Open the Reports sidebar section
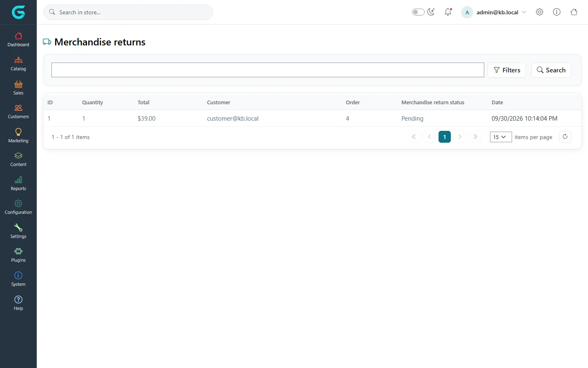This screenshot has height=368, width=588. (x=18, y=184)
